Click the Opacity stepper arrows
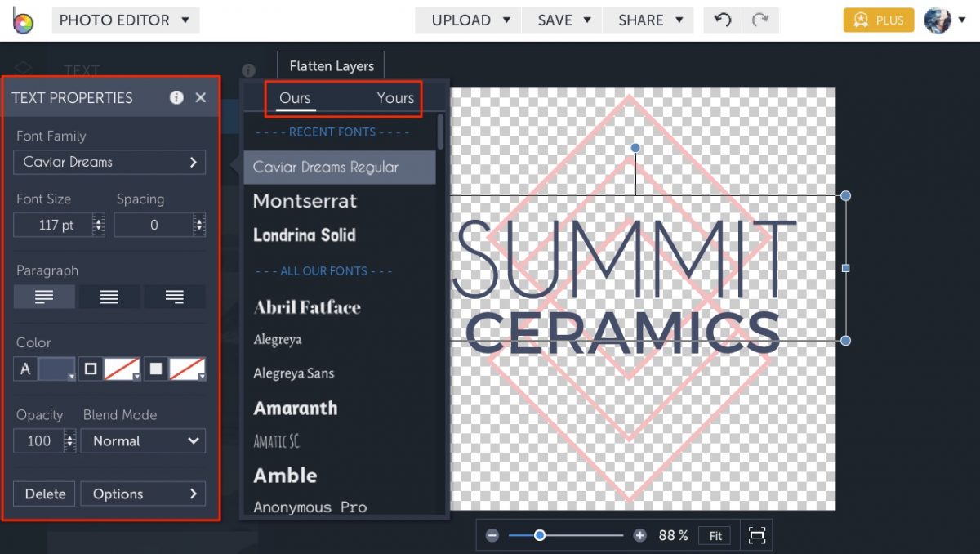980x554 pixels. click(70, 441)
